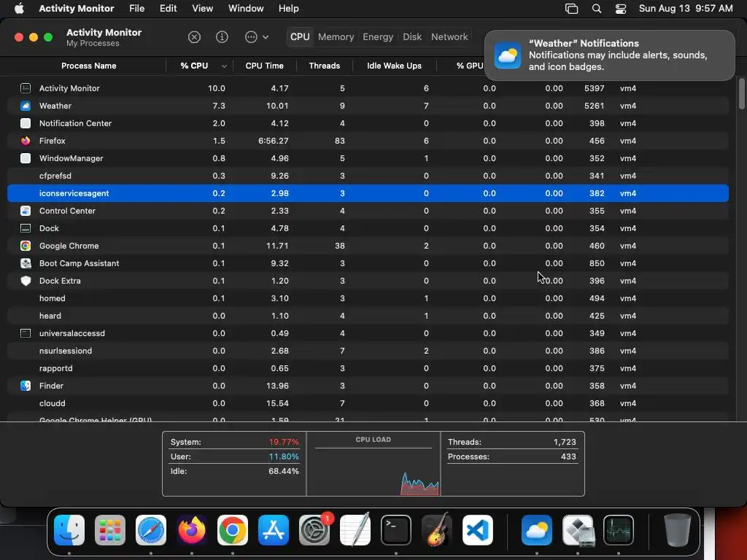Open Finder from the Dock
This screenshot has height=560, width=747.
(x=69, y=530)
